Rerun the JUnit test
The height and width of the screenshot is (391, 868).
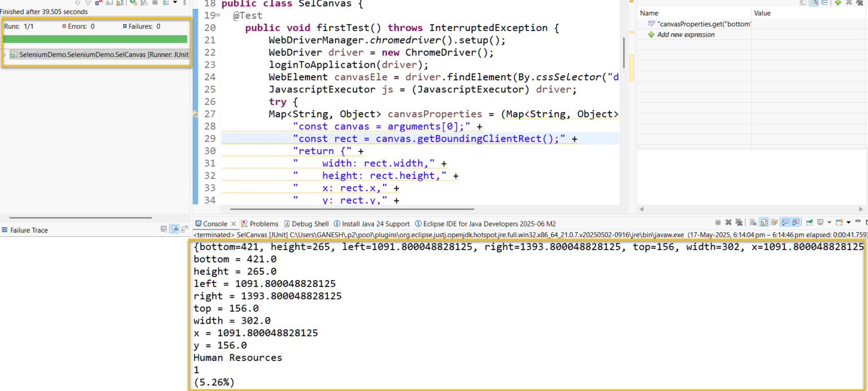tap(133, 3)
